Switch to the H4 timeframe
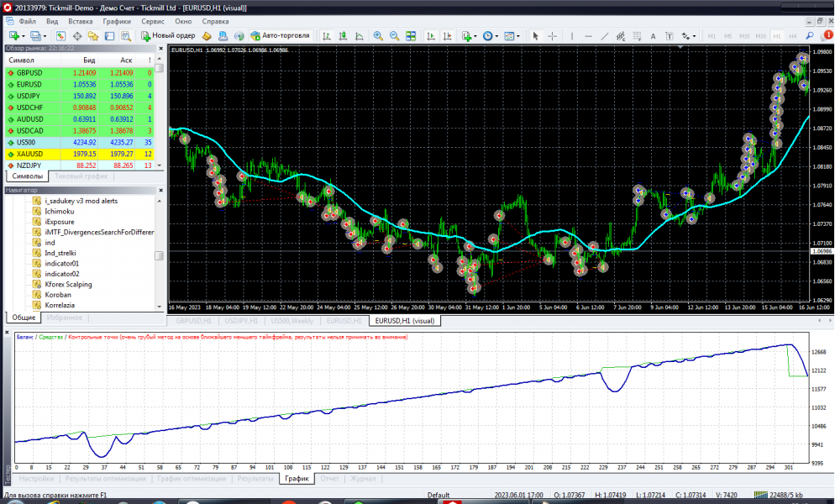This screenshot has height=504, width=840. (793, 36)
